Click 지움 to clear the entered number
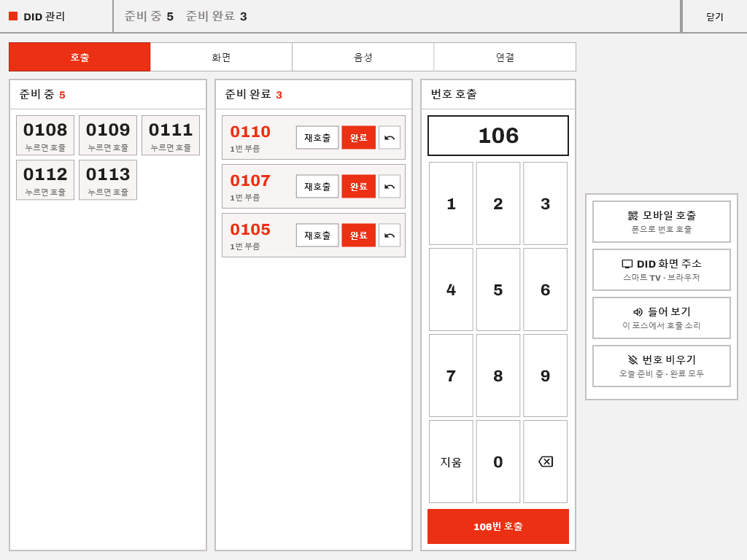 (451, 462)
